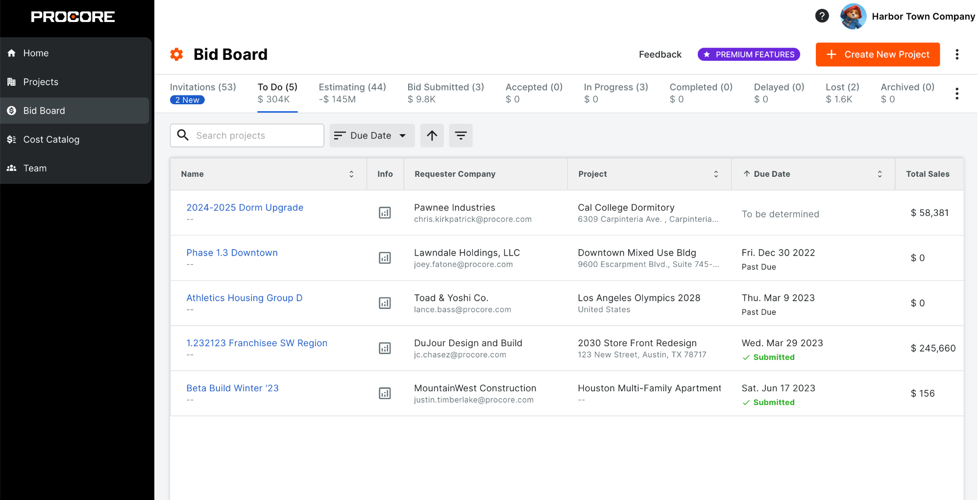Click the Feedback link in the header
Image resolution: width=980 pixels, height=500 pixels.
click(x=660, y=54)
